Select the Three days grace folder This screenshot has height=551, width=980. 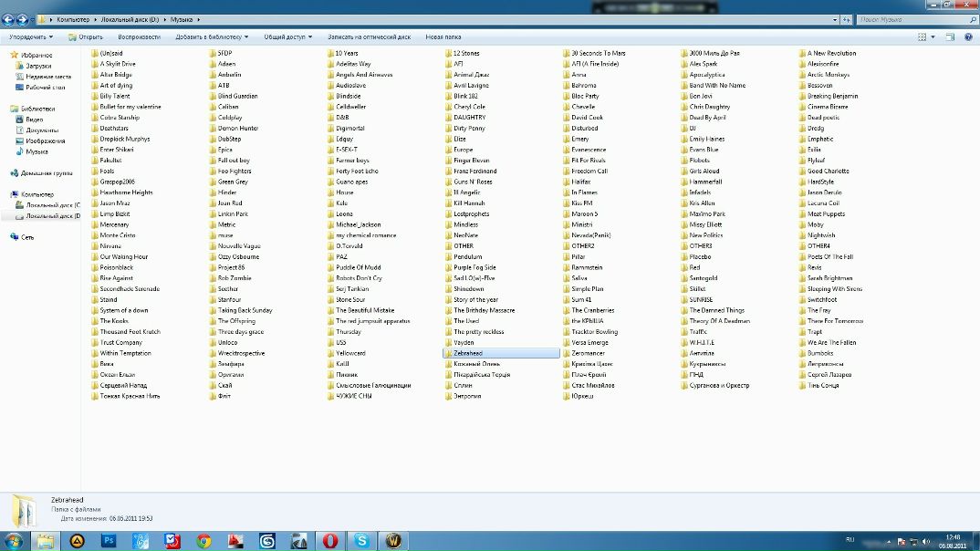click(x=236, y=332)
